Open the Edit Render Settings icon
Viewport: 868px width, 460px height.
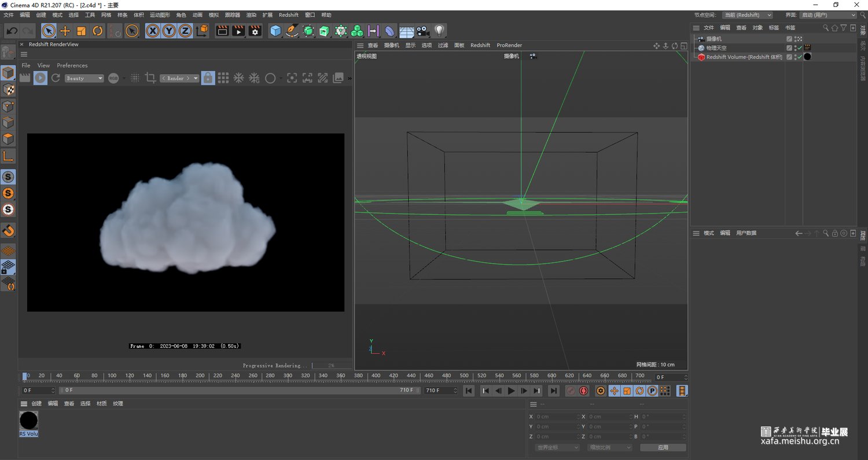tap(255, 31)
